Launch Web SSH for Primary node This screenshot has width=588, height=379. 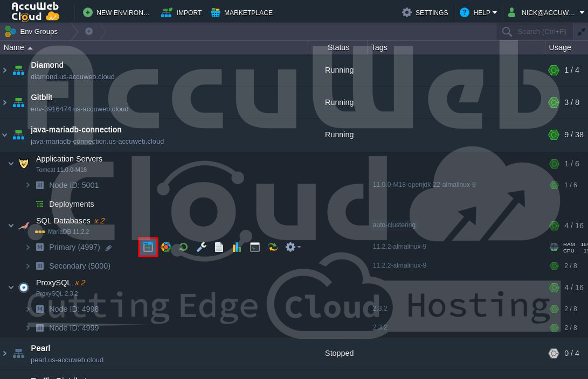click(254, 247)
